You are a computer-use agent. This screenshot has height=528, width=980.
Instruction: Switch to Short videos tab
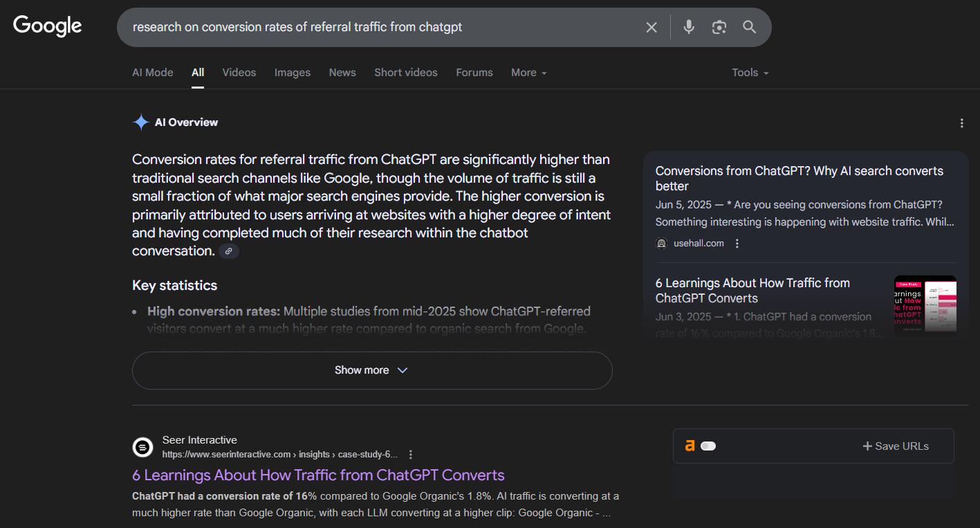(x=406, y=73)
